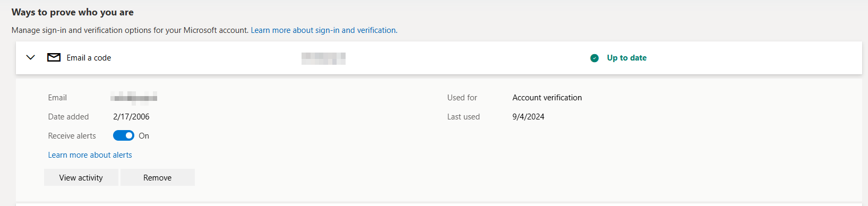Image resolution: width=868 pixels, height=206 pixels.
Task: Click the Account verification value text
Action: pos(547,98)
